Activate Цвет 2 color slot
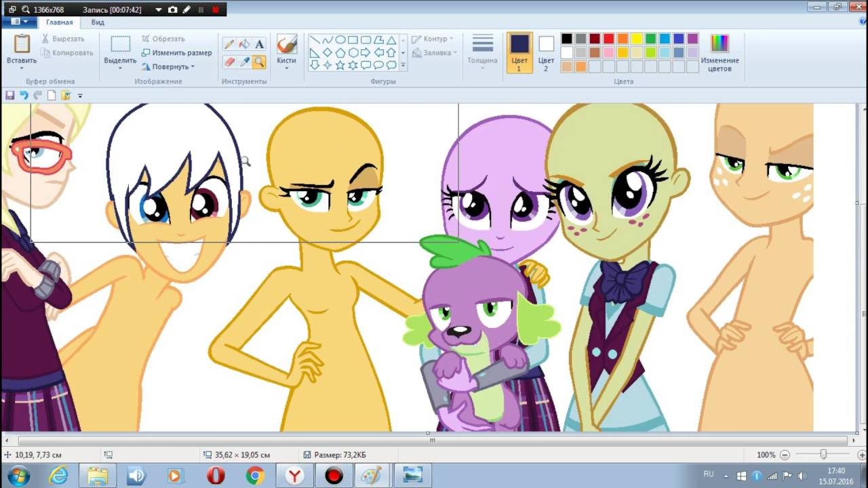The image size is (868, 488). click(547, 52)
